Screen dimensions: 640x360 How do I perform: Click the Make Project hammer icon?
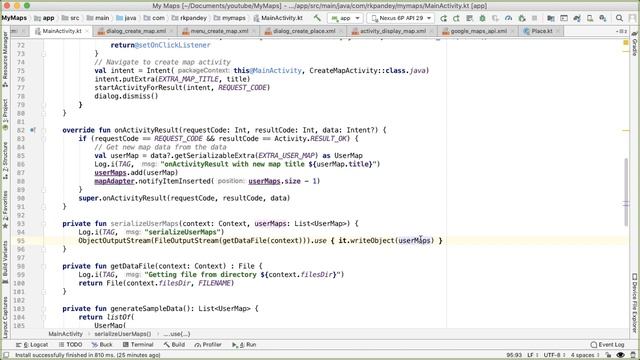(x=317, y=18)
